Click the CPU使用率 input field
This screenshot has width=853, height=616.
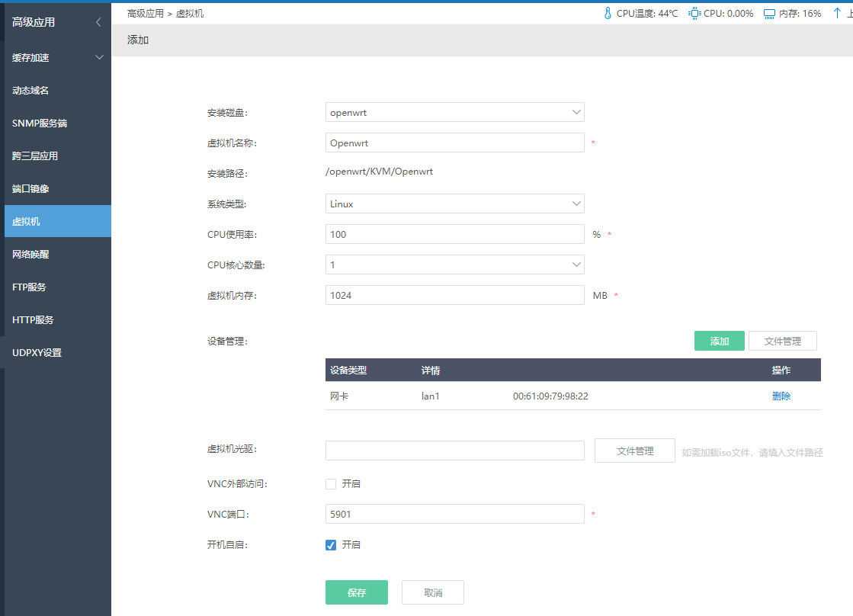pos(455,234)
